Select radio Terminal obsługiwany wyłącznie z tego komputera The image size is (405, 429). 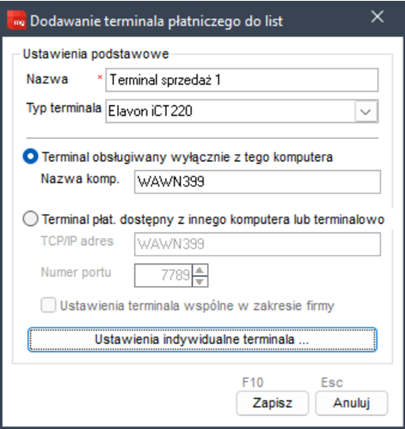point(30,156)
